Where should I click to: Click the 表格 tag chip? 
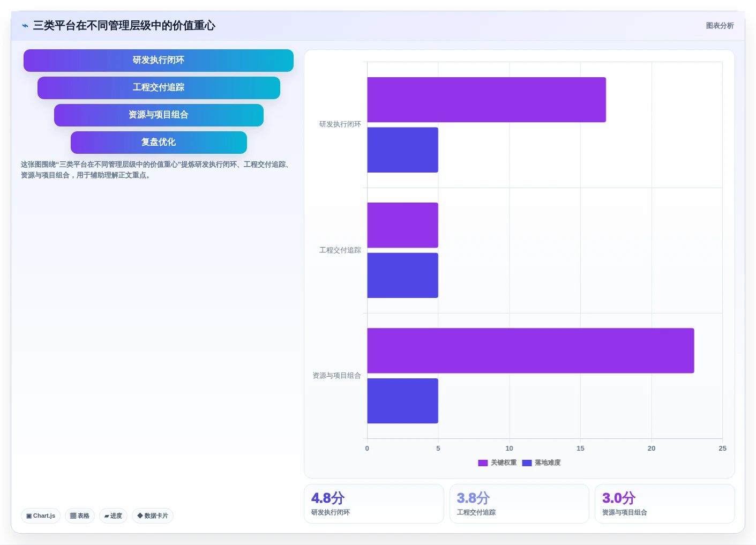(80, 516)
